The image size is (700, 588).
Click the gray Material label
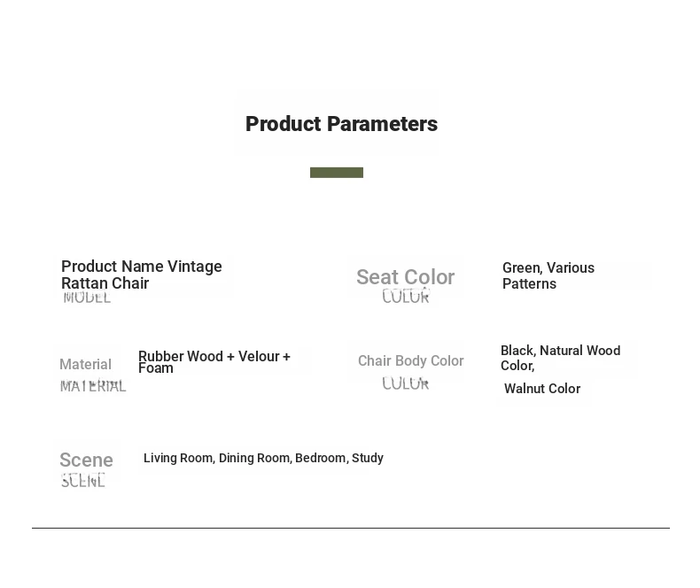(x=85, y=364)
